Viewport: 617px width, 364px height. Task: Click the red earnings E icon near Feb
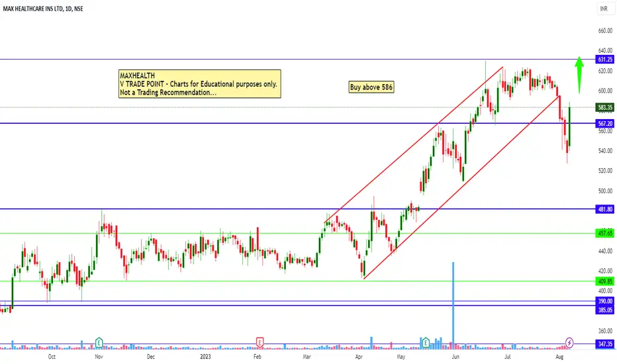coord(260,342)
